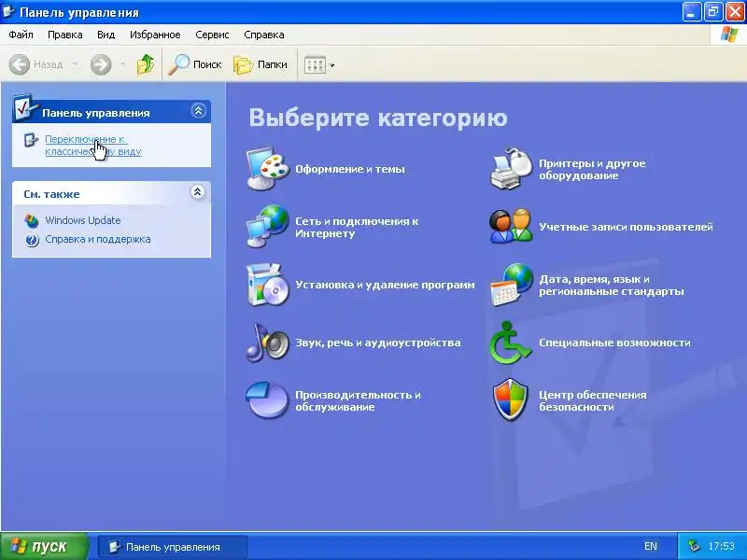Click the EN language indicator in taskbar
This screenshot has width=747, height=560.
click(x=650, y=546)
